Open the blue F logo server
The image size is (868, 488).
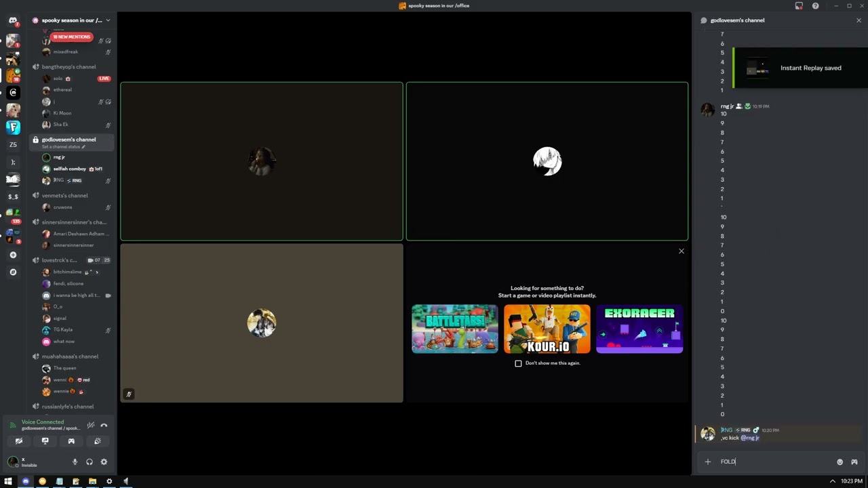pos(13,127)
